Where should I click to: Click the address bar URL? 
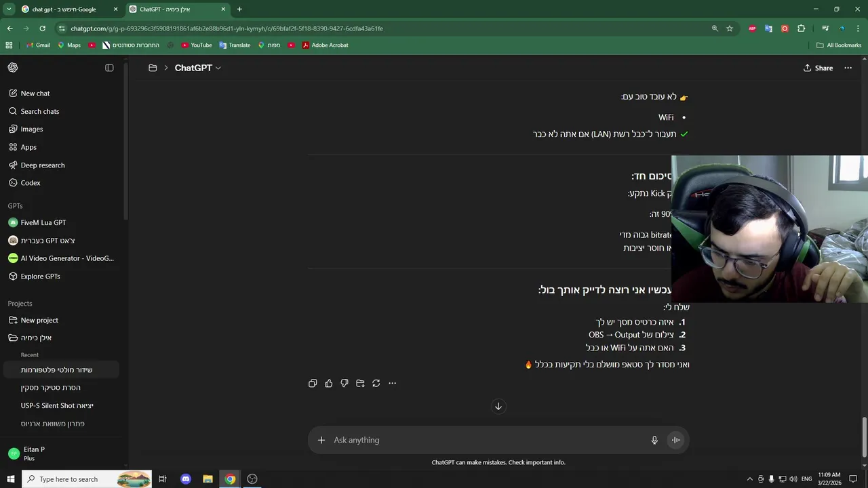click(x=227, y=28)
